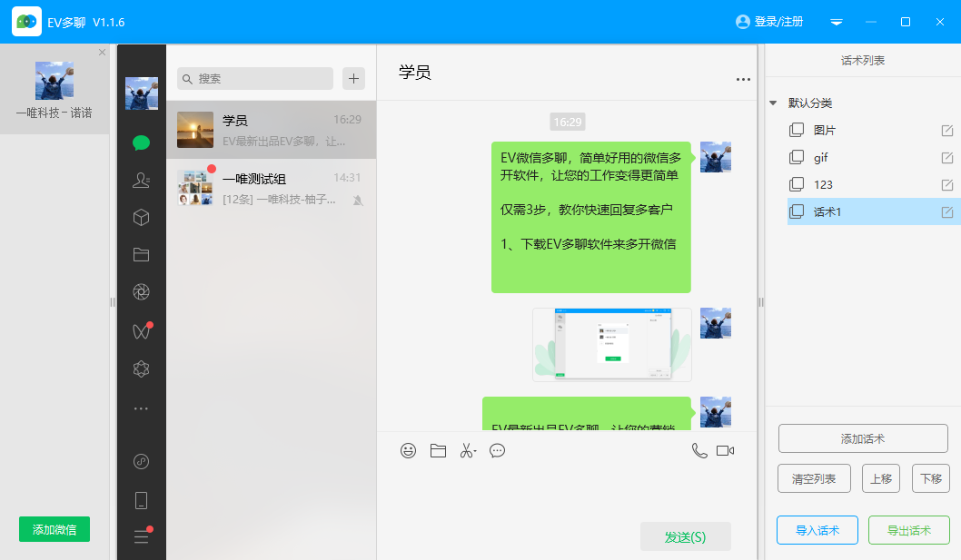Open the emoji picker in chat toolbar

coord(409,450)
